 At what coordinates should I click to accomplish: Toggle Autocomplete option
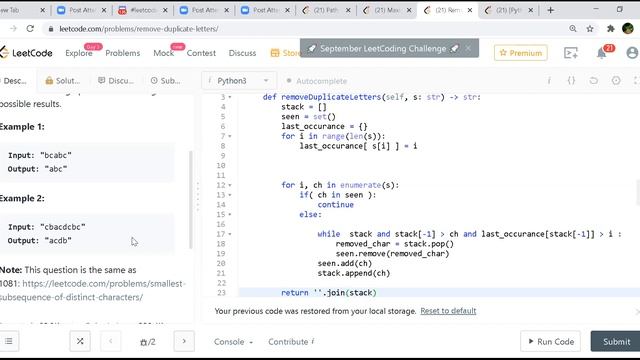(317, 81)
